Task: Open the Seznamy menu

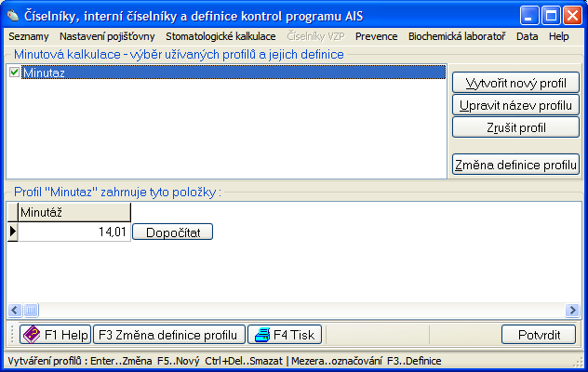Action: point(30,36)
